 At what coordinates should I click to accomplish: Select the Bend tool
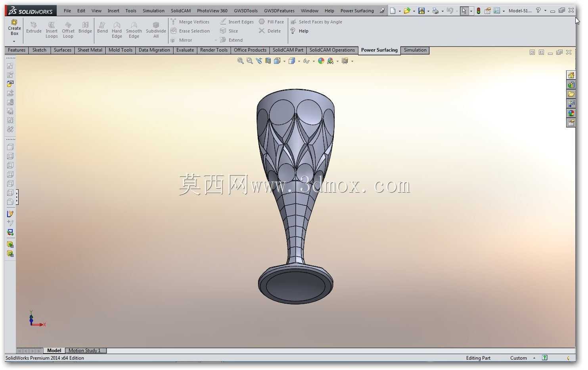pos(102,28)
